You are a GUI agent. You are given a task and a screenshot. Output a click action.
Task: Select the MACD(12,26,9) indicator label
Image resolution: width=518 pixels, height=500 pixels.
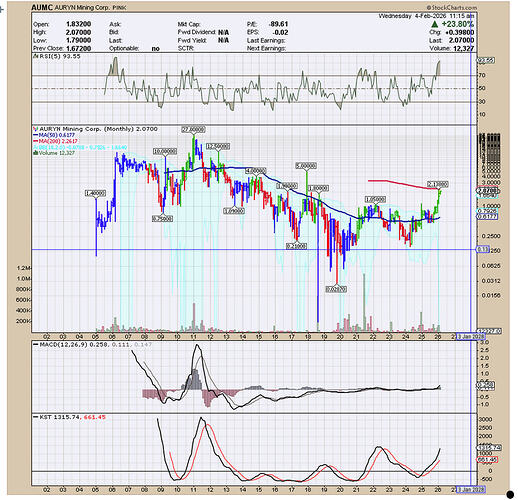(62, 344)
